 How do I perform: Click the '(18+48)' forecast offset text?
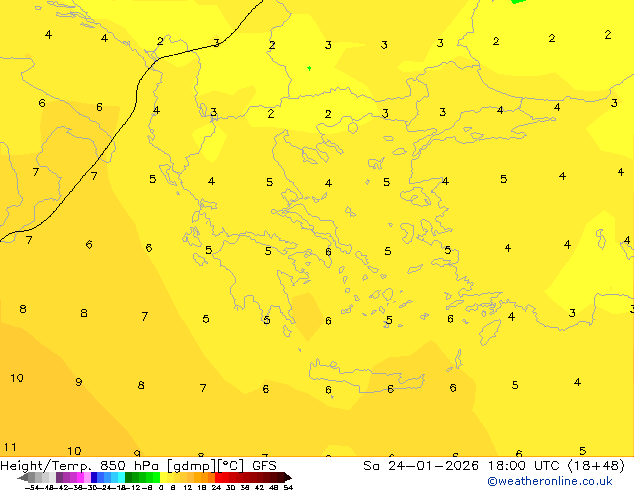(596, 466)
